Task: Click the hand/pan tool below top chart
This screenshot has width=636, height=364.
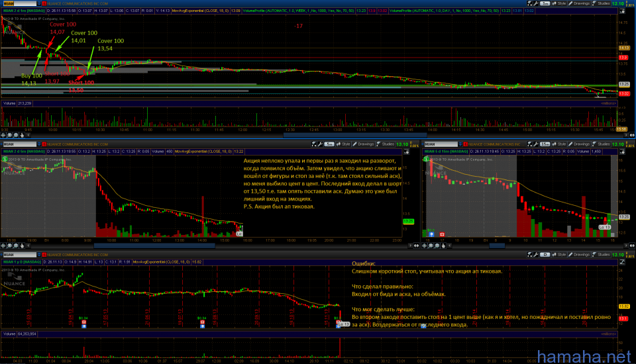Action: pos(22,135)
